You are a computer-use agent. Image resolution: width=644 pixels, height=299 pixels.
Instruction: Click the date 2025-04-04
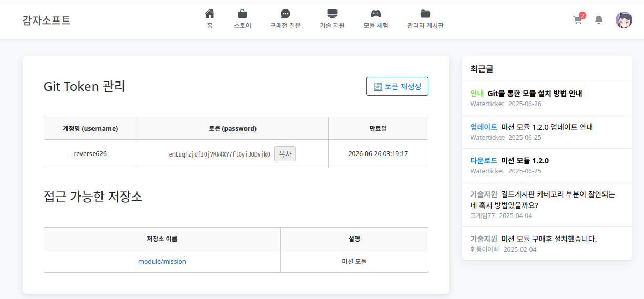(x=515, y=215)
